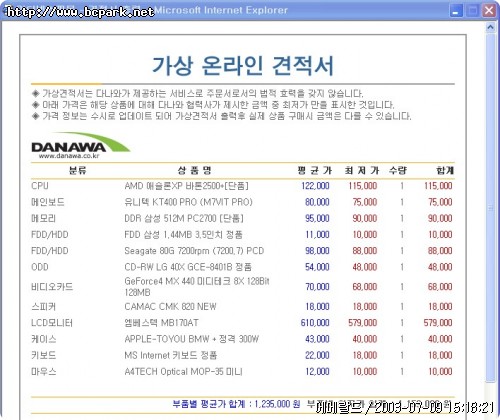Click the 'CPU' category cell
The height and width of the screenshot is (420, 500).
(40, 186)
